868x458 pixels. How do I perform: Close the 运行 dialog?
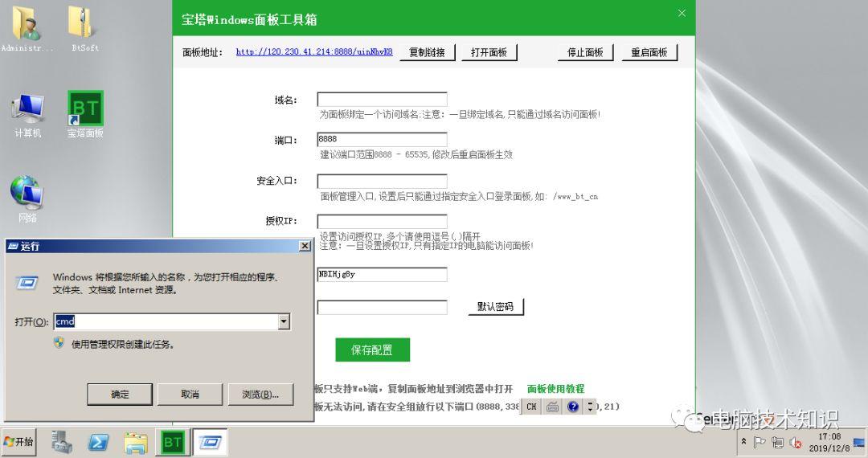pos(305,246)
